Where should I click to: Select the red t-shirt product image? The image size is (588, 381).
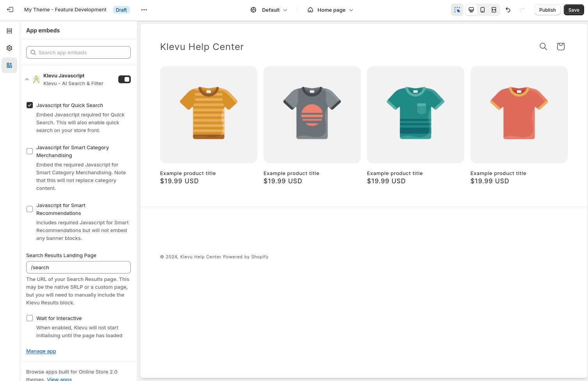(519, 114)
